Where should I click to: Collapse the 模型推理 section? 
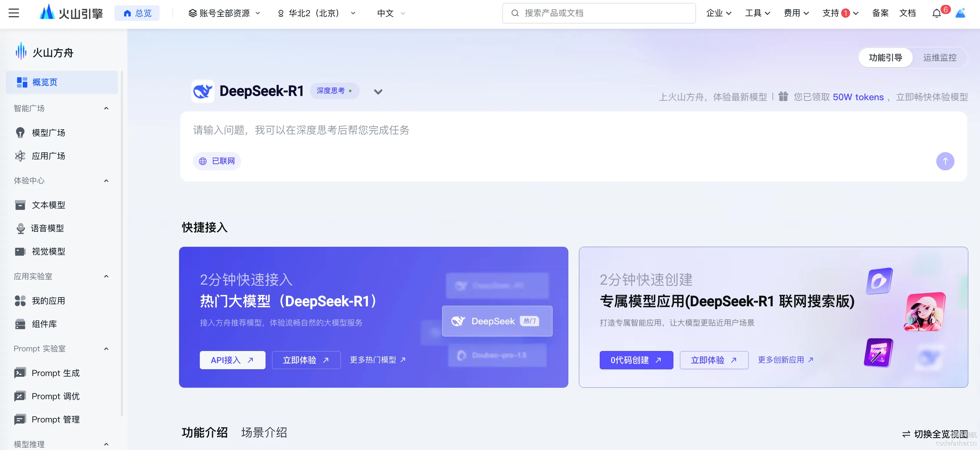(106, 444)
